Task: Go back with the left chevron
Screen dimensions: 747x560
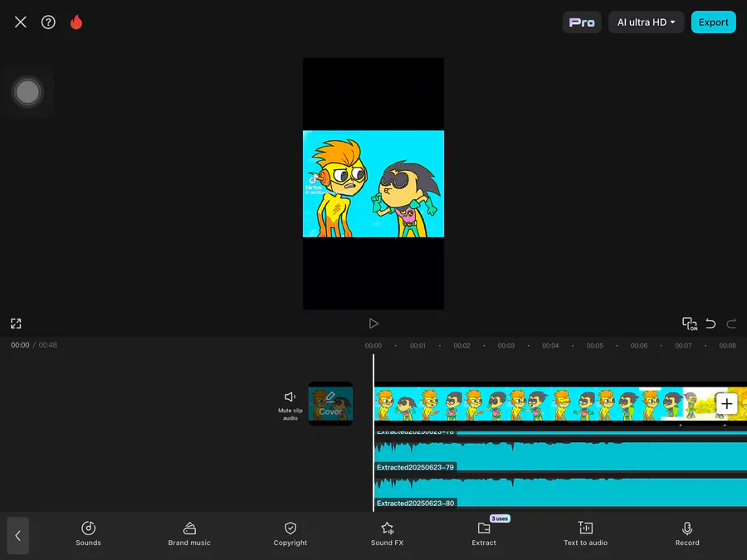Action: tap(18, 536)
